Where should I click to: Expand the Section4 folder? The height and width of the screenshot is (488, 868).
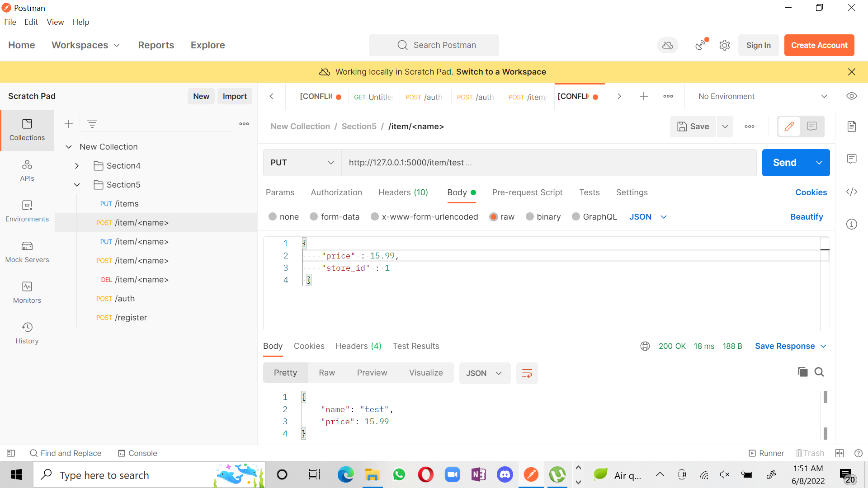77,166
